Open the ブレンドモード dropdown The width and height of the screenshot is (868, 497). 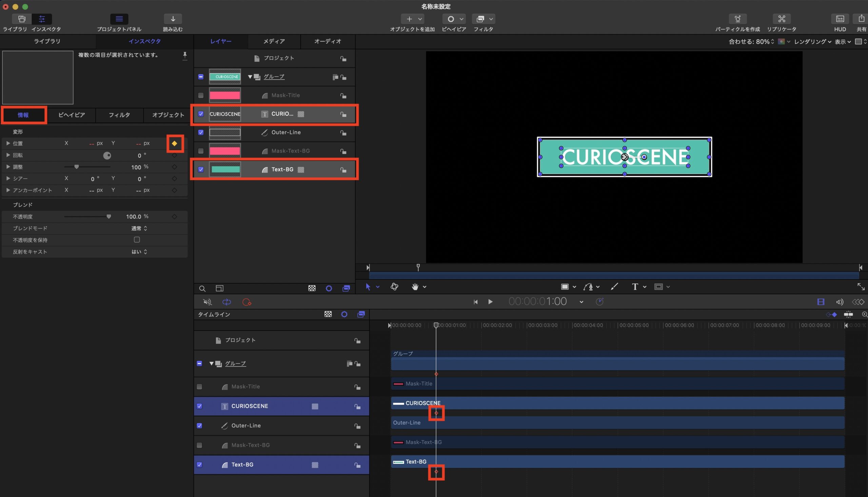click(139, 228)
